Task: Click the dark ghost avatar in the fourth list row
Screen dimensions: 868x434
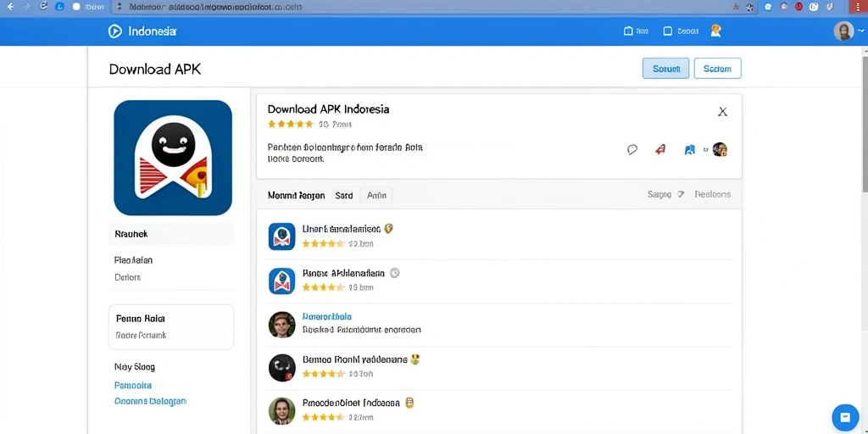Action: (281, 368)
